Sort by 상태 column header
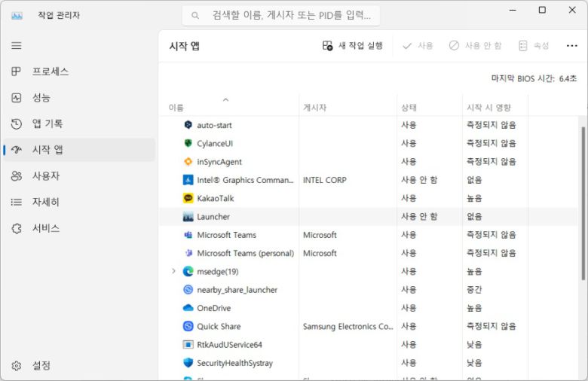 [x=409, y=108]
